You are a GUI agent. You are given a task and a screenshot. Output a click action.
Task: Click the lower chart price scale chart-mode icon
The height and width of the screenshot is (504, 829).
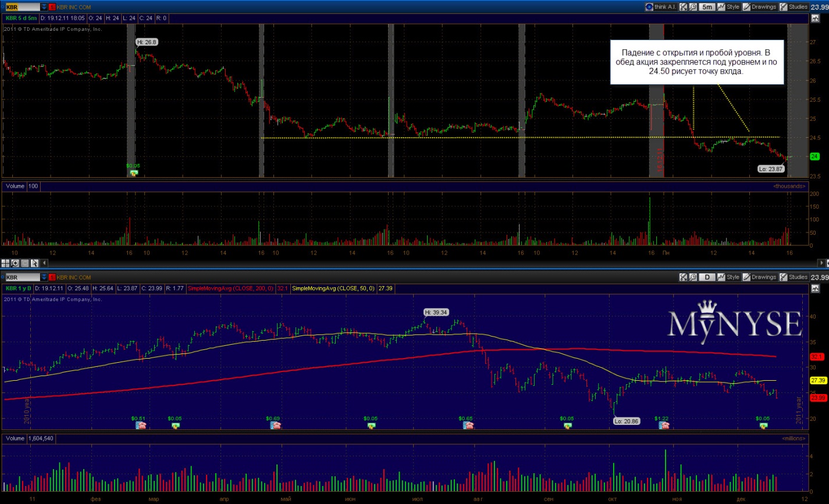coord(815,288)
